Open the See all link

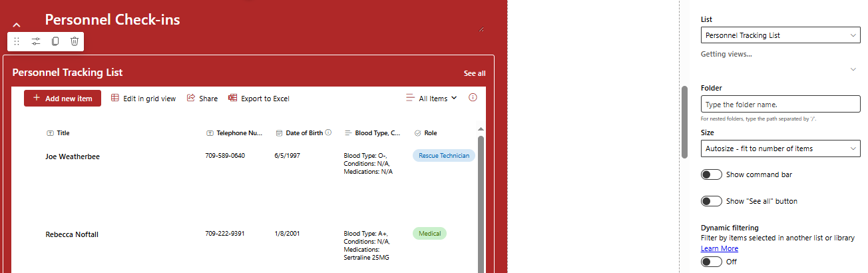[475, 73]
